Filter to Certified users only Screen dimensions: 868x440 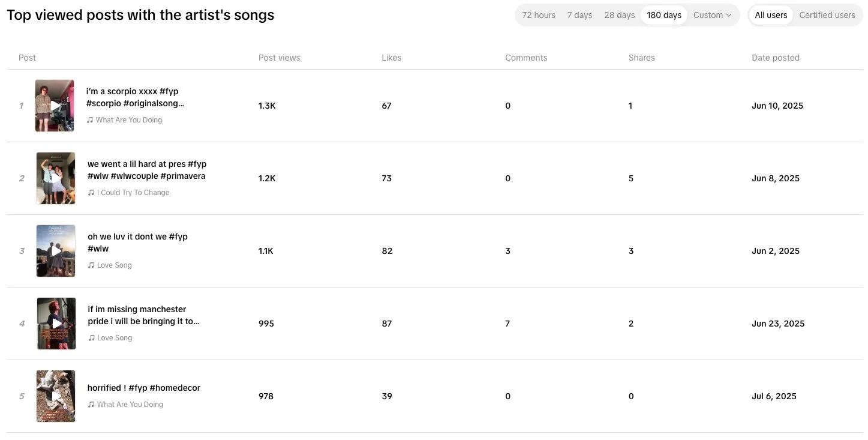pos(827,15)
